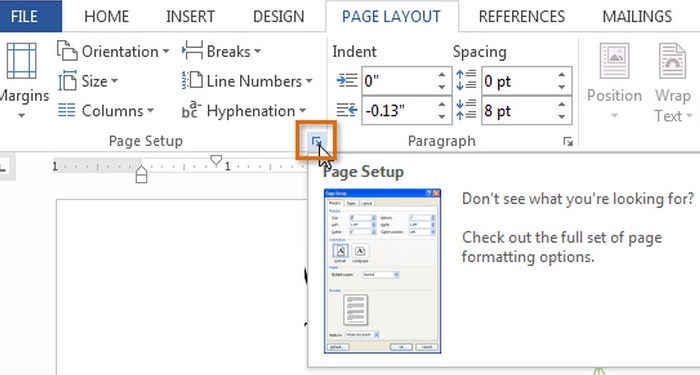Launch the Page Setup dialog
Image resolution: width=700 pixels, height=375 pixels.
point(316,142)
